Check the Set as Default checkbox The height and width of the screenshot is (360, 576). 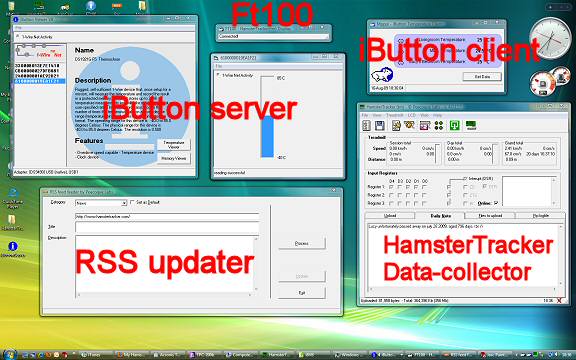133,202
